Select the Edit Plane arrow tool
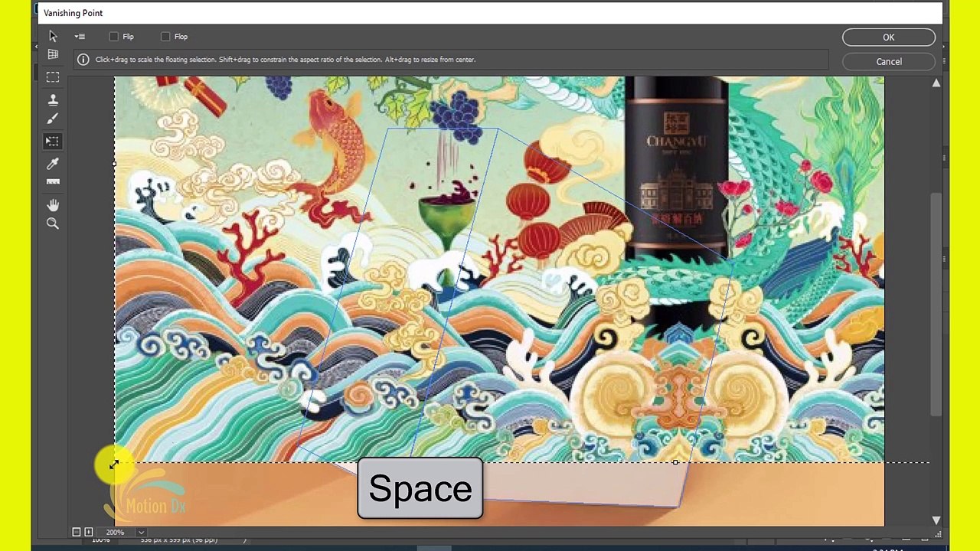 pyautogui.click(x=53, y=36)
